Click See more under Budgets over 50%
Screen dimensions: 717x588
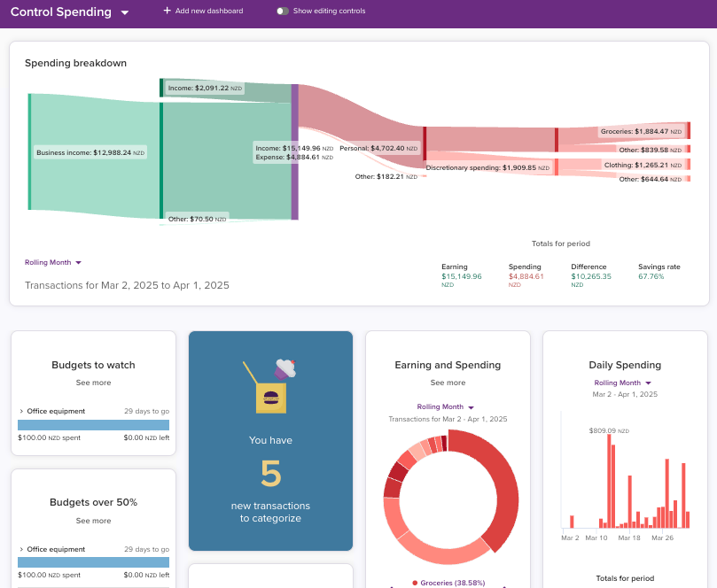click(x=93, y=521)
